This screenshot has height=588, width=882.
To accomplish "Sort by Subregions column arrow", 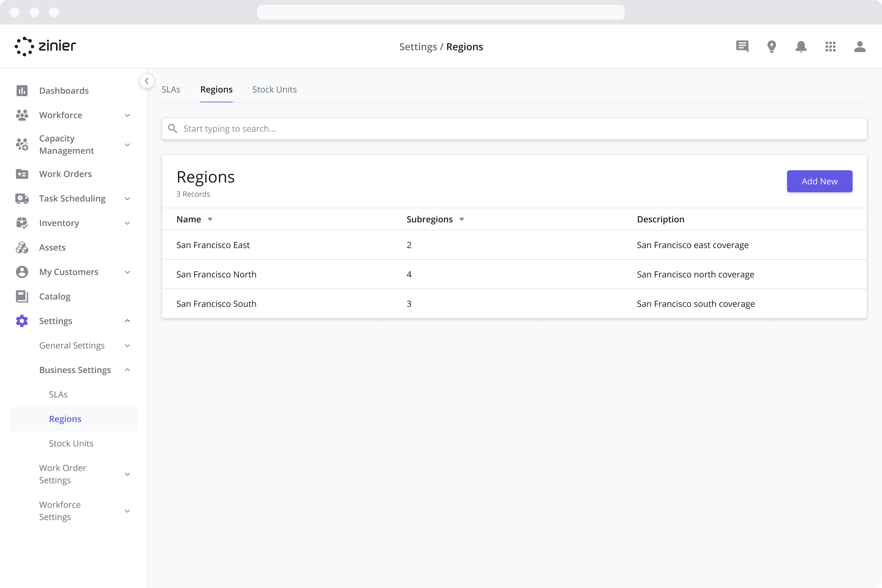I will (x=462, y=219).
